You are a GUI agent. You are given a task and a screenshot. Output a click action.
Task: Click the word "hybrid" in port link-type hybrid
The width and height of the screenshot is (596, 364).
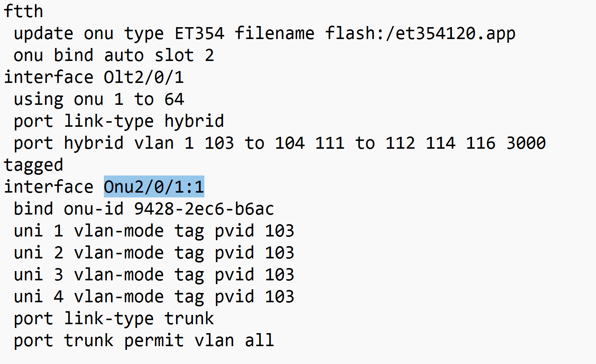tap(194, 121)
